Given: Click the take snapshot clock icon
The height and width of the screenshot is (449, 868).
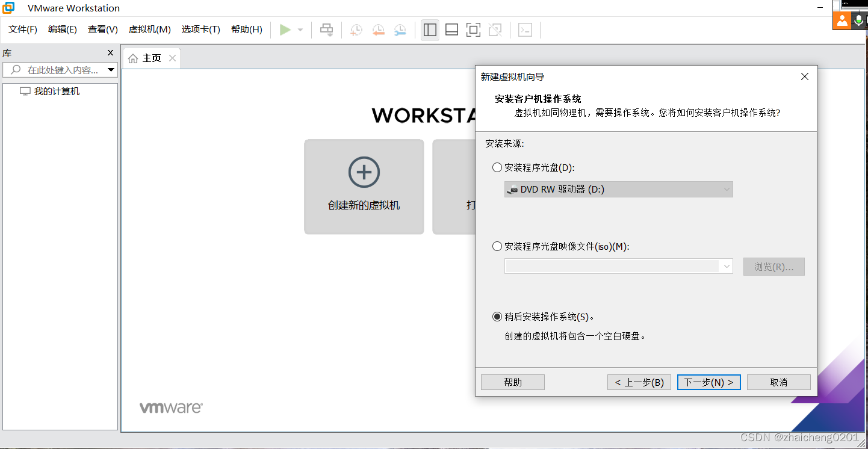Looking at the screenshot, I should (x=356, y=29).
